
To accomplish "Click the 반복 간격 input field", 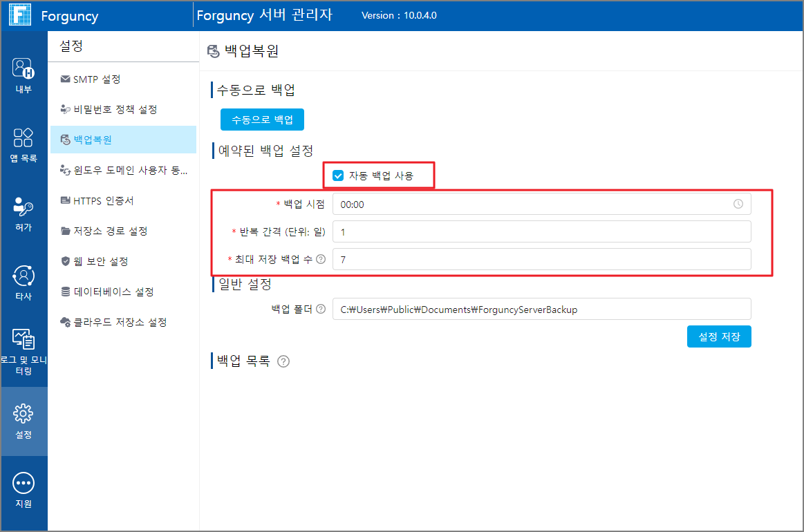I will tap(542, 231).
